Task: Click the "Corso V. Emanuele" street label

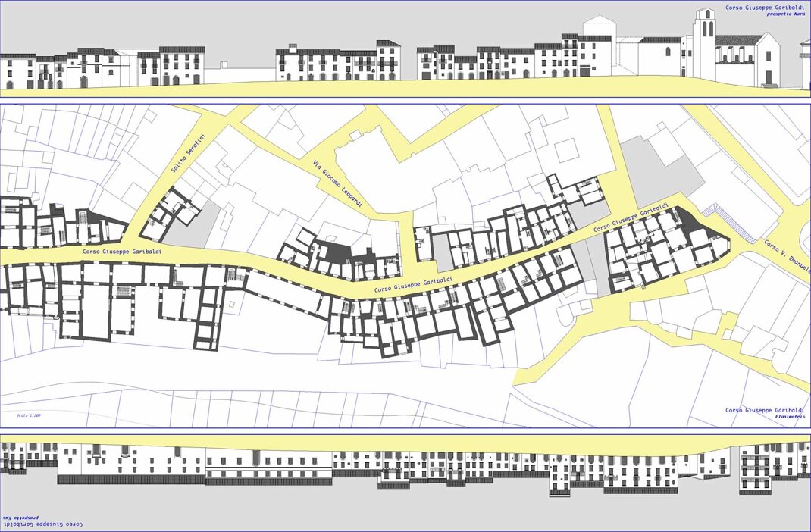Action: pos(788,258)
